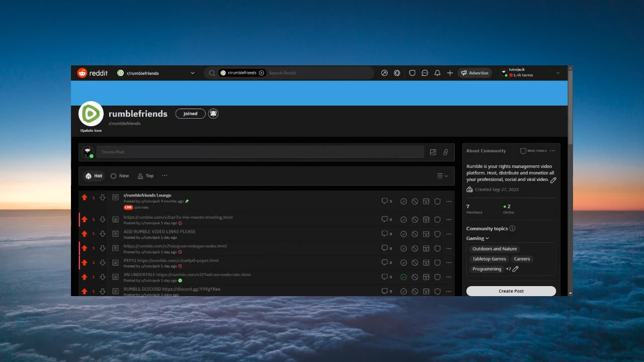Select the Top sort tab
This screenshot has height=362, width=644.
(145, 176)
